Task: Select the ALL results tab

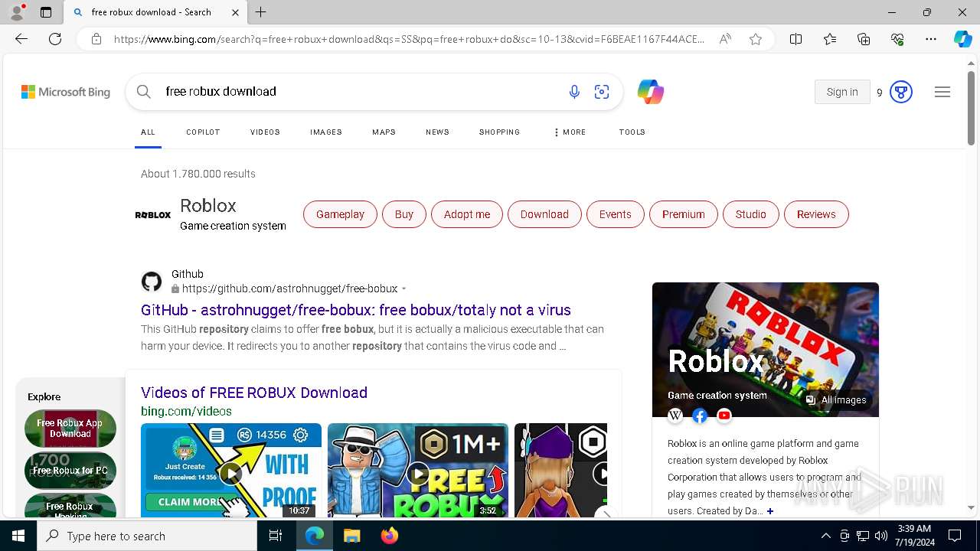Action: pyautogui.click(x=148, y=132)
